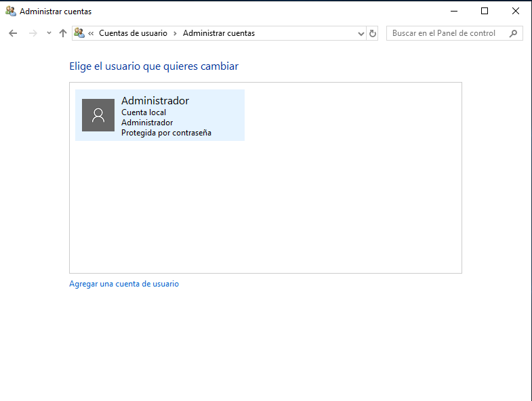
Task: Click the Cuenta local text
Action: pos(144,112)
